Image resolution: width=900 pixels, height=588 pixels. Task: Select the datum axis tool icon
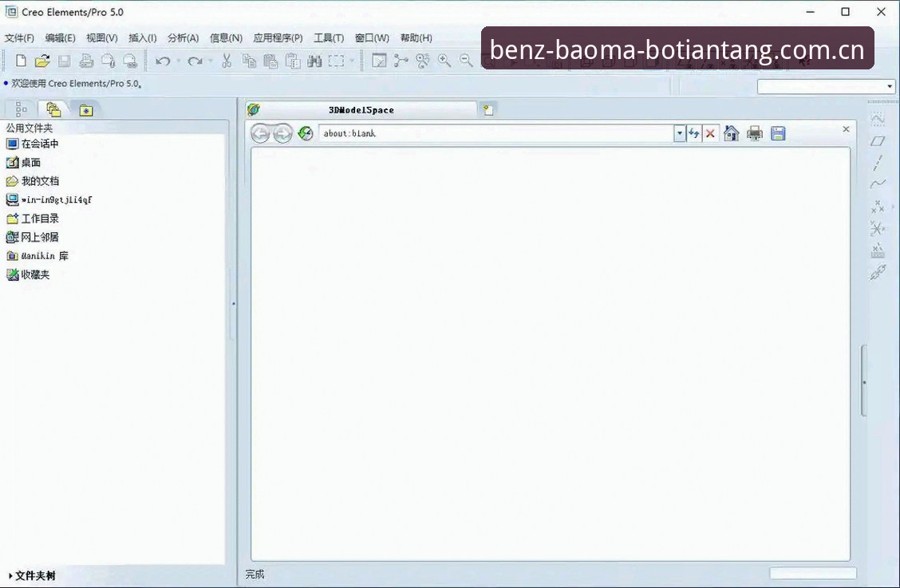click(878, 163)
